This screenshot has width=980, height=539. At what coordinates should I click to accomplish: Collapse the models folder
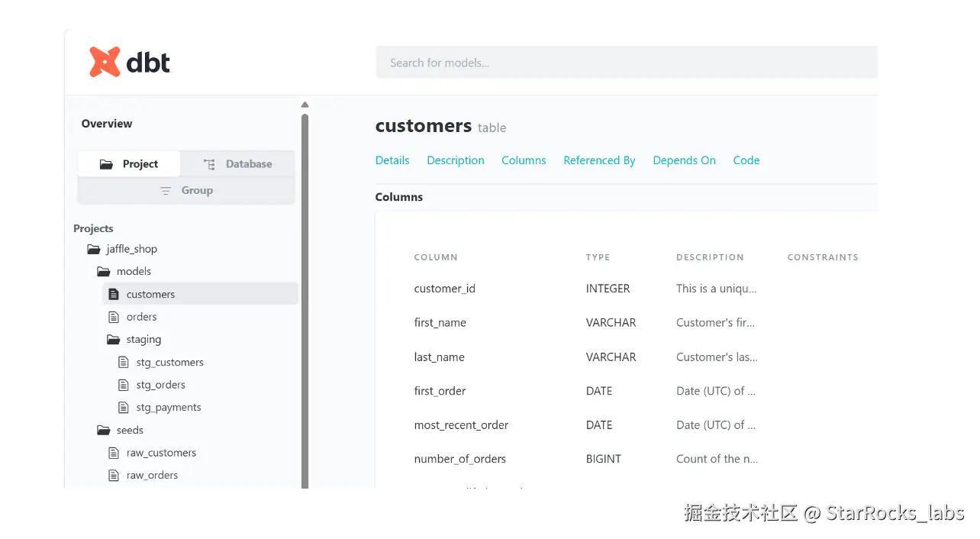point(104,272)
